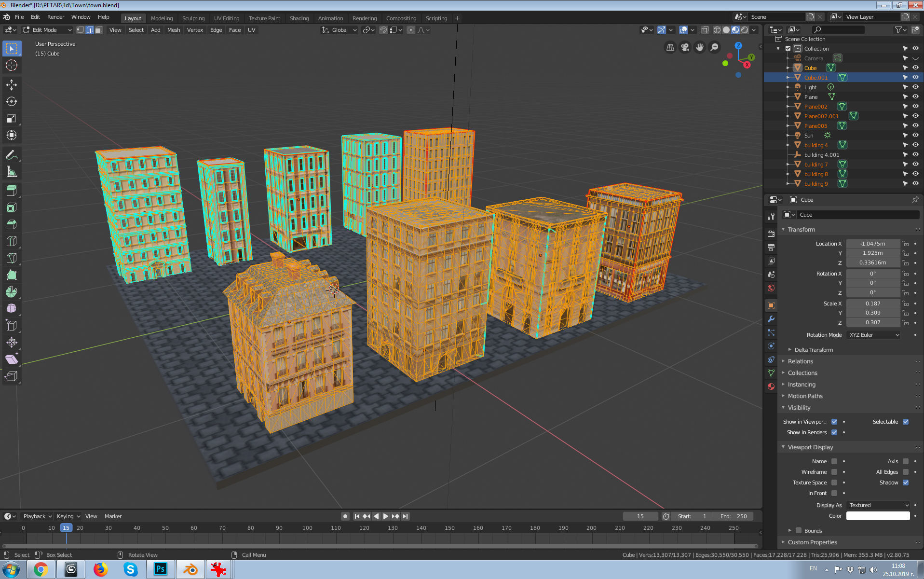Uncheck Show in Renders checkbox
This screenshot has height=579, width=924.
[834, 432]
